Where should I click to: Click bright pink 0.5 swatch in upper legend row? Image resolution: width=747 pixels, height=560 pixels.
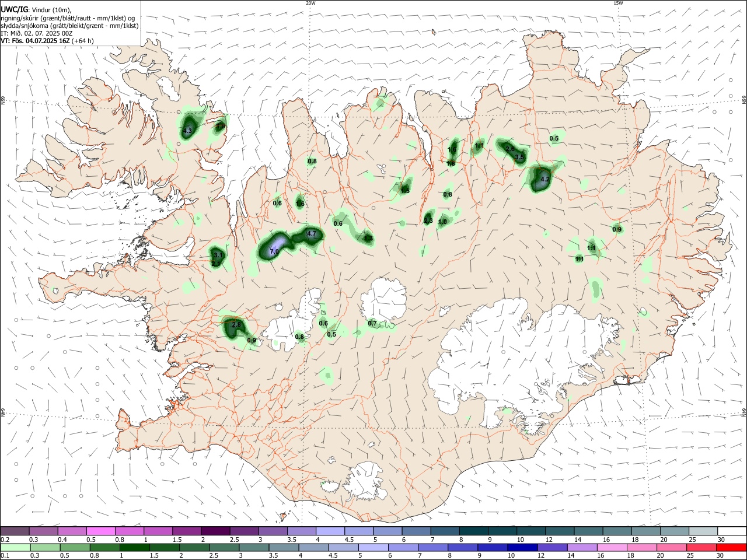point(100,531)
